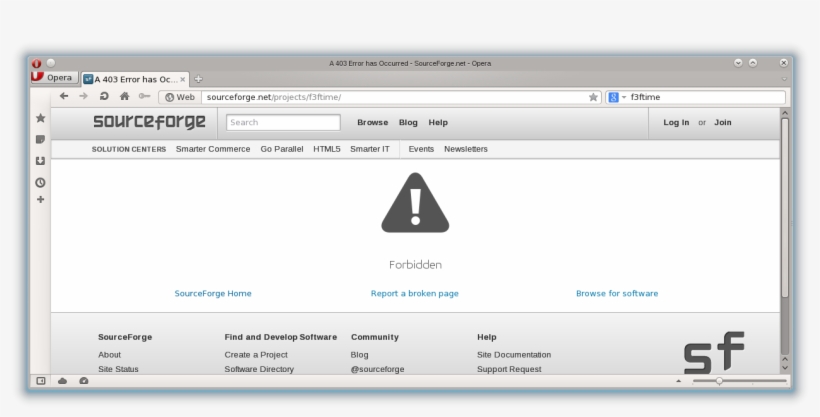Screen dimensions: 820x417
Task: Click the SourceForge Search box
Action: click(283, 122)
